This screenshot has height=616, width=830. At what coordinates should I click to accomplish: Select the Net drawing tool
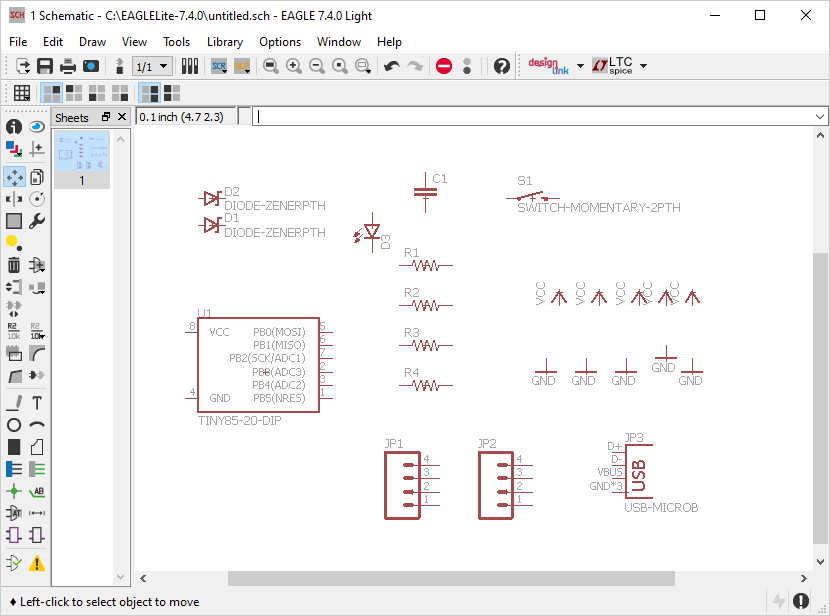click(36, 468)
